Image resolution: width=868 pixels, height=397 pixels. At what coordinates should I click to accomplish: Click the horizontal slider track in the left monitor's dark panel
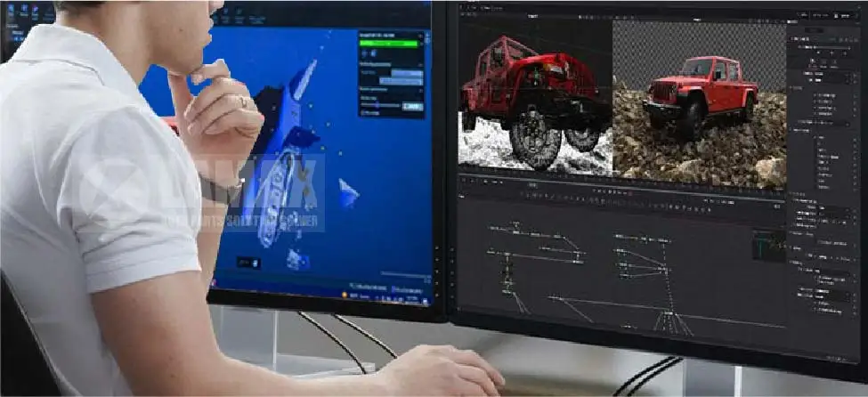[x=381, y=105]
